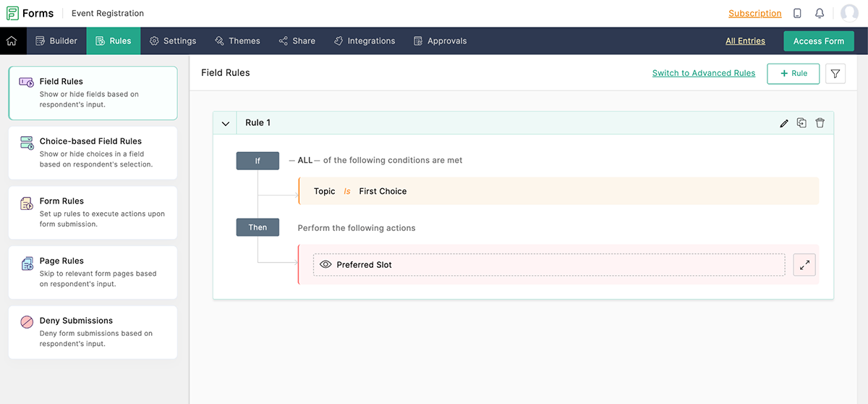This screenshot has height=404, width=868.
Task: Delete Rule 1 with the trash icon
Action: pyautogui.click(x=820, y=123)
